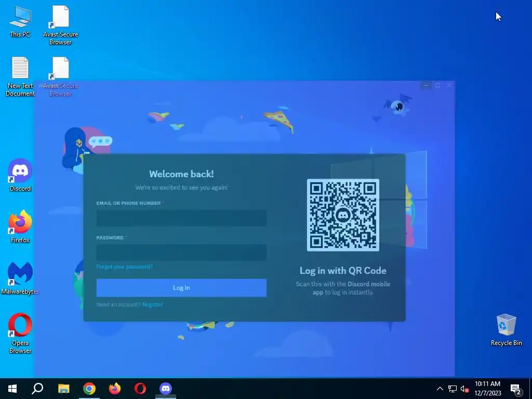Image resolution: width=532 pixels, height=399 pixels.
Task: Click the Register link
Action: [x=152, y=304]
